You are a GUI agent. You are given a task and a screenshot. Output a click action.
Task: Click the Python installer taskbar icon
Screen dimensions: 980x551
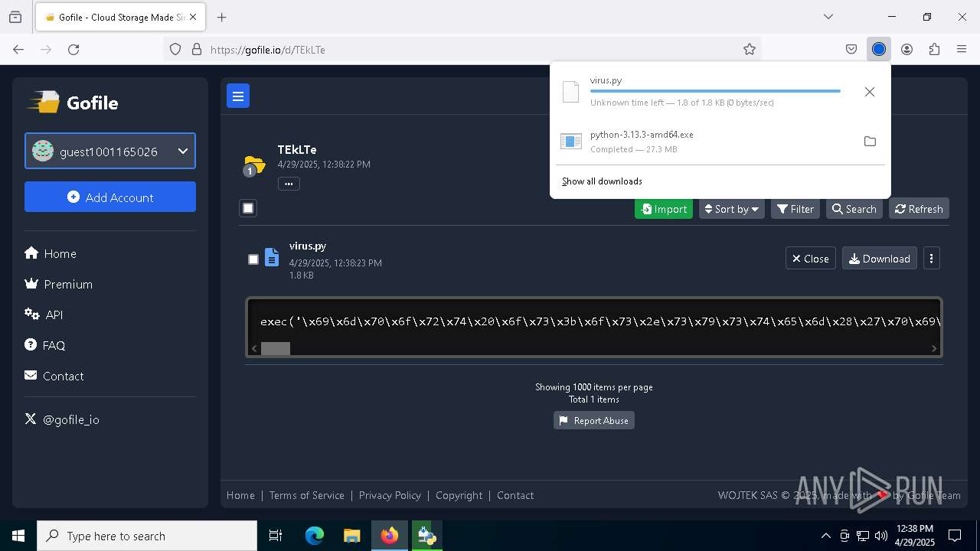(x=426, y=536)
